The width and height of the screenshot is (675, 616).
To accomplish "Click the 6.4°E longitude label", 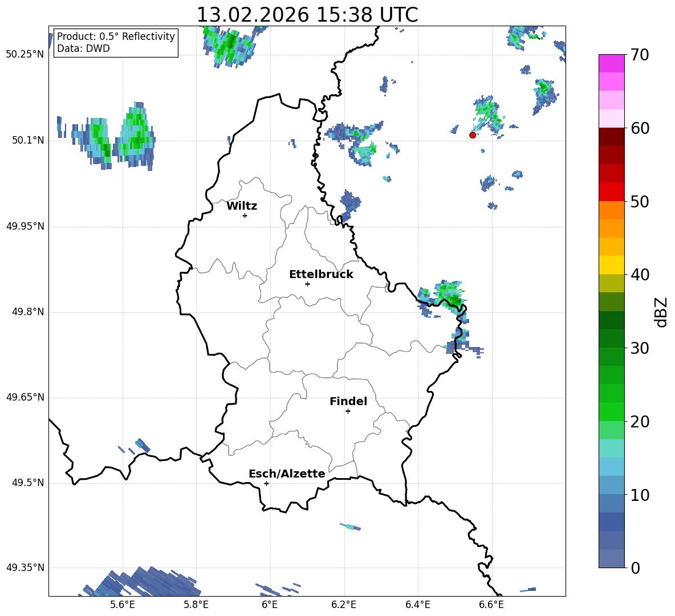I will pyautogui.click(x=417, y=605).
